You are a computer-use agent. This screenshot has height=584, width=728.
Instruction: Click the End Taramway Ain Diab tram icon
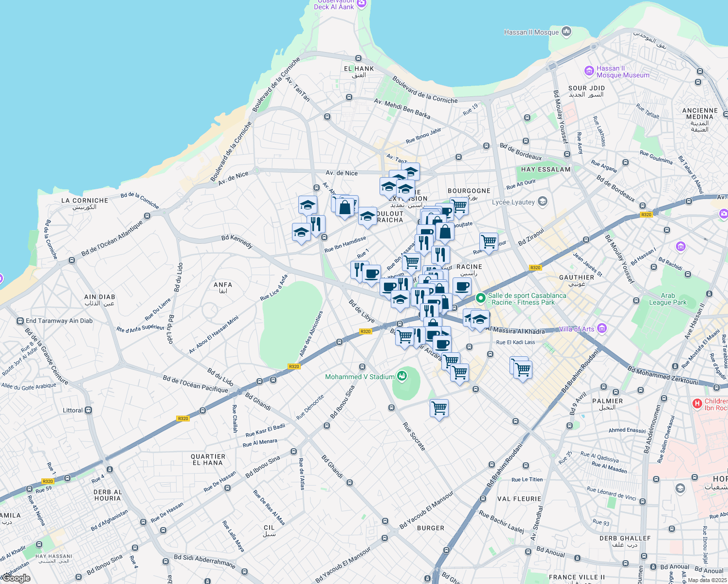tap(20, 321)
